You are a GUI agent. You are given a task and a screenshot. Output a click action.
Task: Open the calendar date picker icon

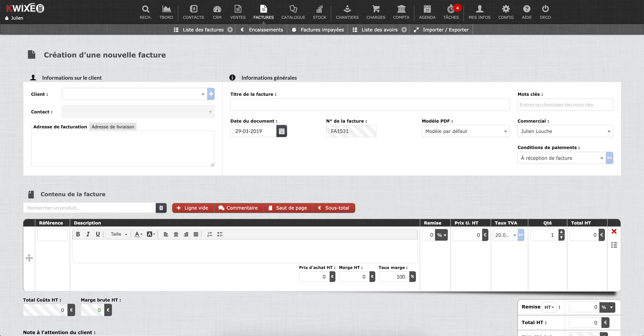pos(282,131)
